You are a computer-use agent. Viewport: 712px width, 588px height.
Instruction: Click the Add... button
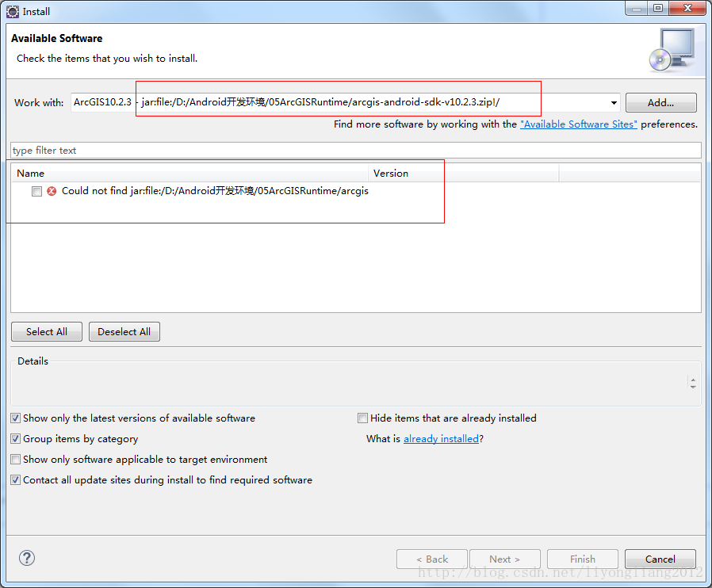pos(660,102)
